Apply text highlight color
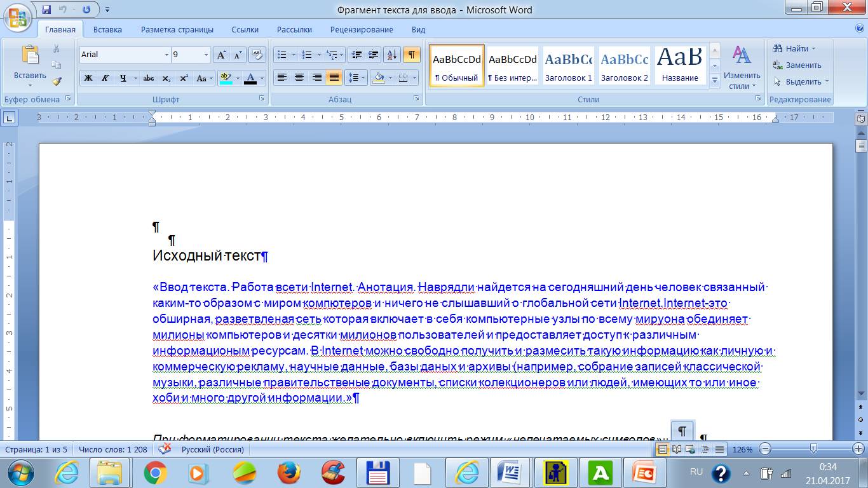Viewport: 868px width, 488px height. (225, 78)
